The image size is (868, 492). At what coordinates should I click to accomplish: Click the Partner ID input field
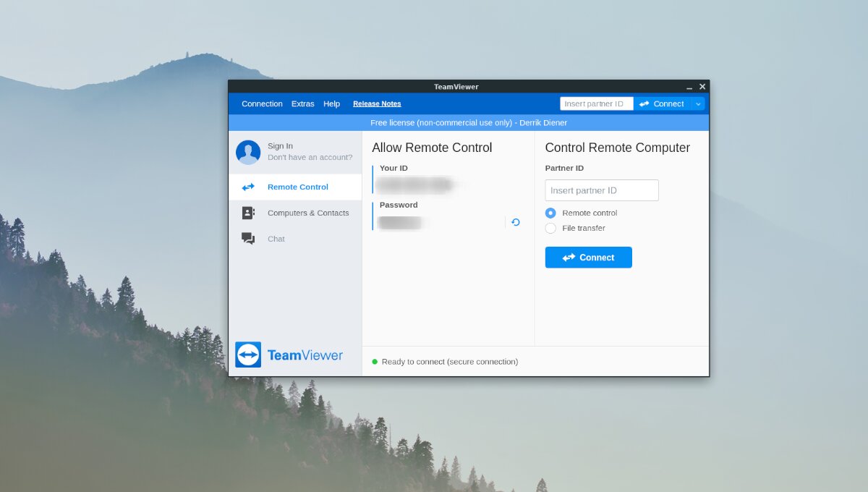[601, 190]
